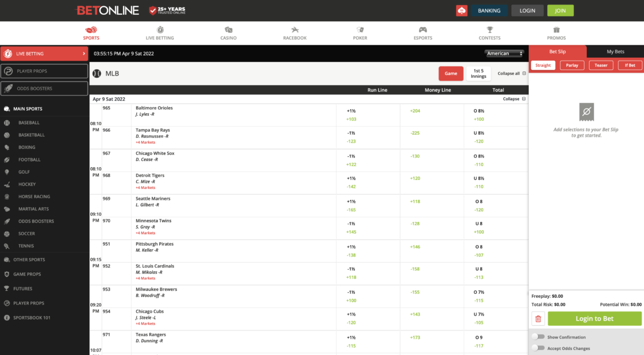This screenshot has height=355, width=644.
Task: Toggle Show Confirmation switch
Action: pyautogui.click(x=538, y=337)
